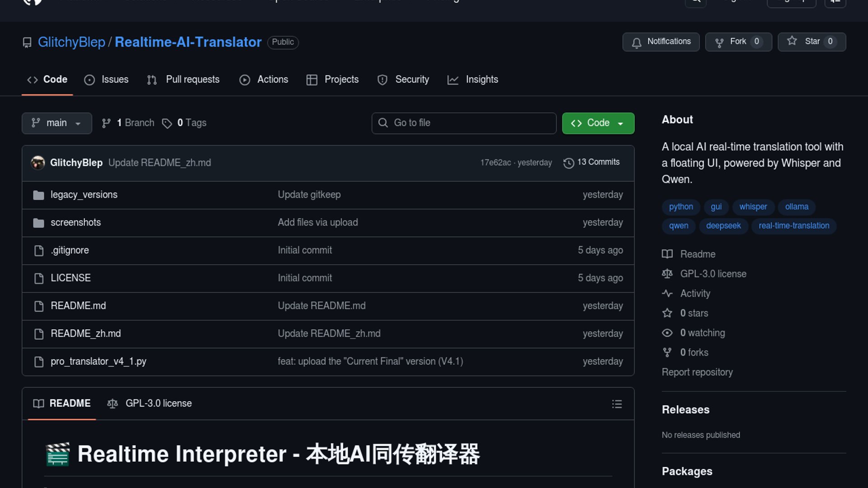
Task: Click the legacy_versions folder icon
Action: tap(39, 195)
